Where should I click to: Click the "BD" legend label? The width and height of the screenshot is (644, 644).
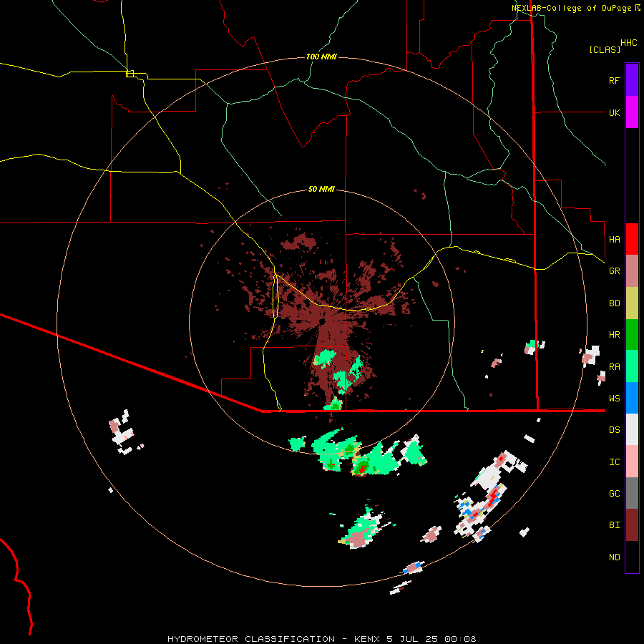614,303
